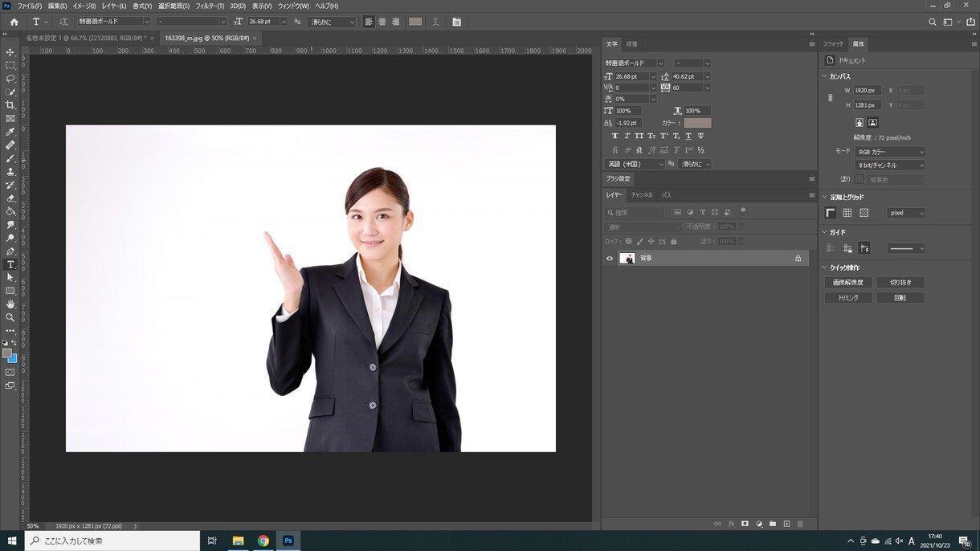
Task: Toggle visibility of 背景 layer
Action: pyautogui.click(x=610, y=258)
